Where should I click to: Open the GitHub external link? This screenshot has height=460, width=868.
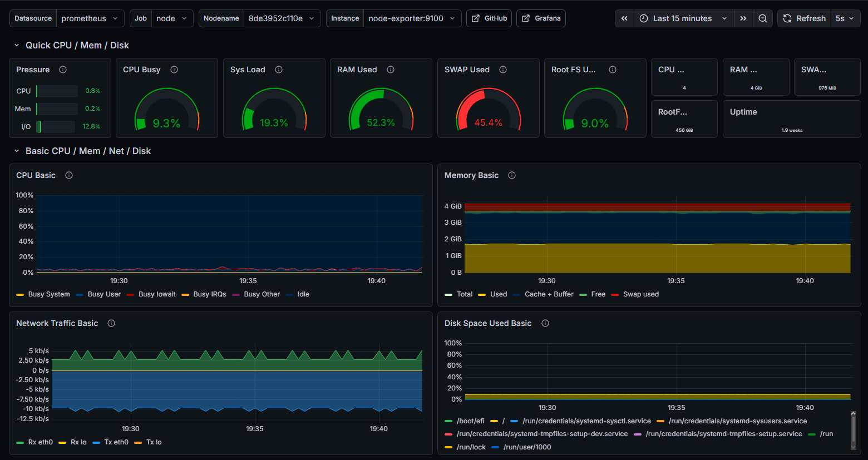coord(489,18)
